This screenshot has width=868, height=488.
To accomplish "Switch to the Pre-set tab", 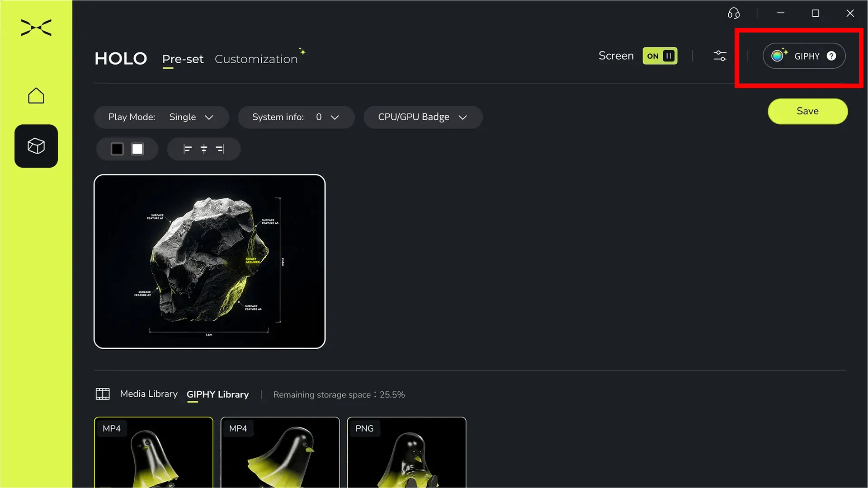I will [183, 59].
